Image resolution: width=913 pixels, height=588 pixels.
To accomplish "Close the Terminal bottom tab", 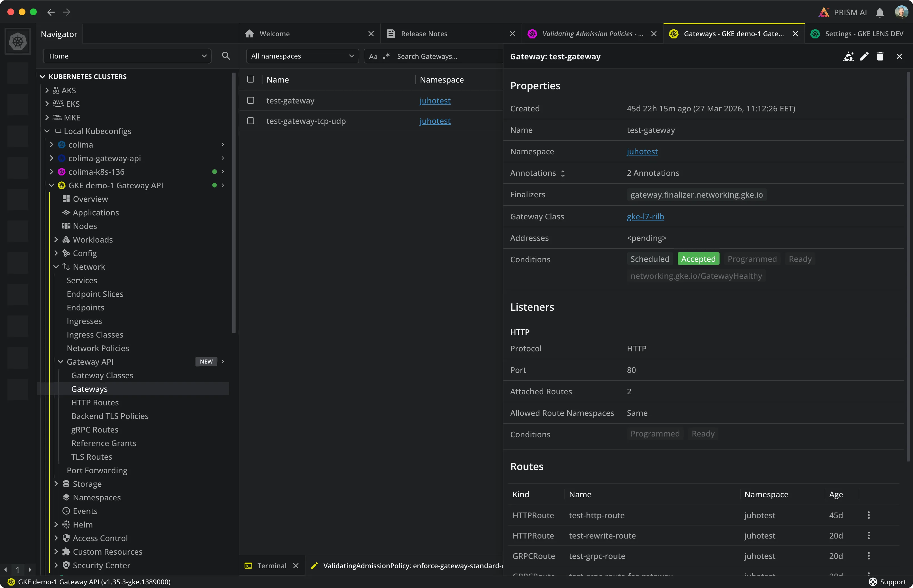I will (x=296, y=565).
